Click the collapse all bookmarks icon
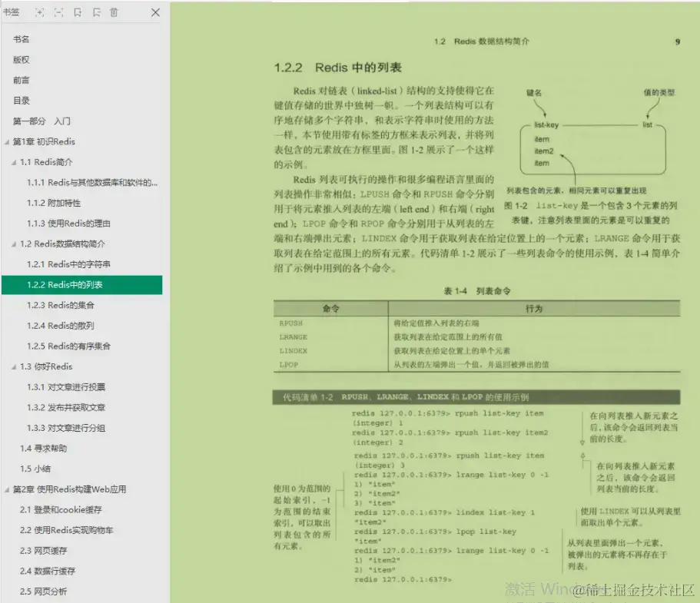Viewport: 700px width, 603px height. coord(59,12)
